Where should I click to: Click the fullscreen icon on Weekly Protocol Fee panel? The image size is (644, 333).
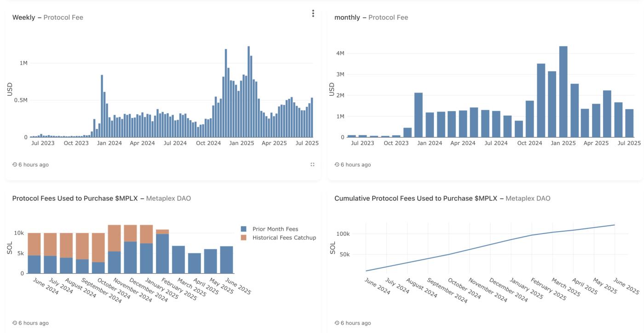click(312, 164)
